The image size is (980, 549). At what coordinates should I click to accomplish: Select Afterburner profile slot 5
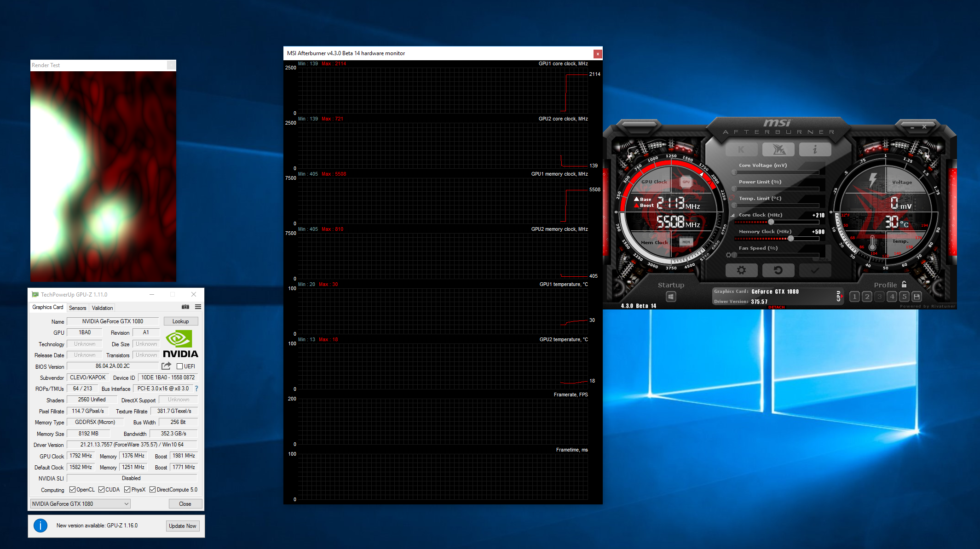904,297
